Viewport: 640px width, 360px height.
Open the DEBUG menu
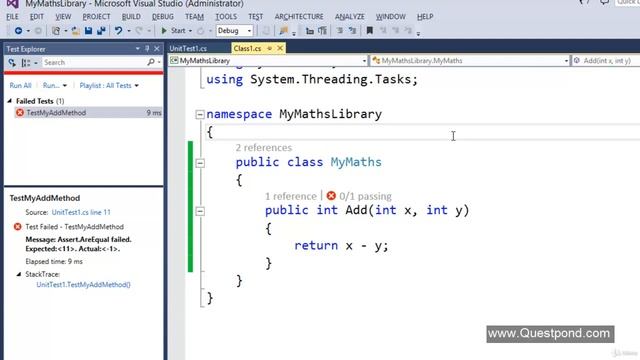[x=163, y=17]
